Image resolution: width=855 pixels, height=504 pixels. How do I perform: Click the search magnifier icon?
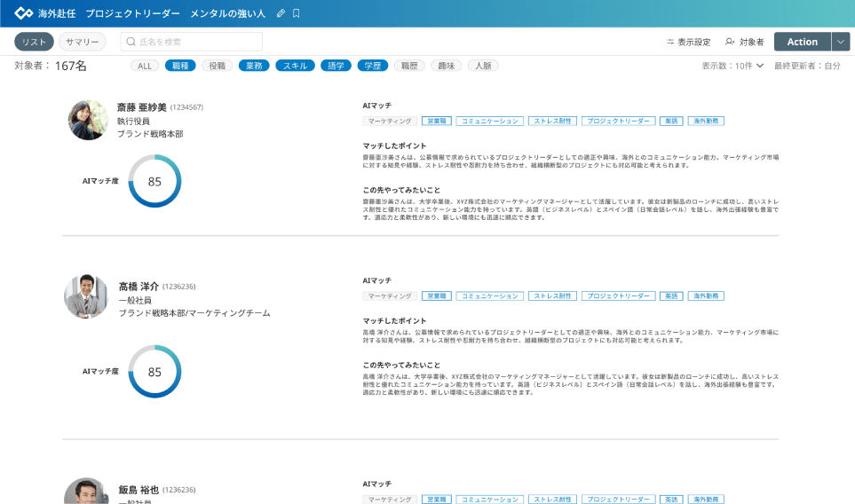click(131, 42)
